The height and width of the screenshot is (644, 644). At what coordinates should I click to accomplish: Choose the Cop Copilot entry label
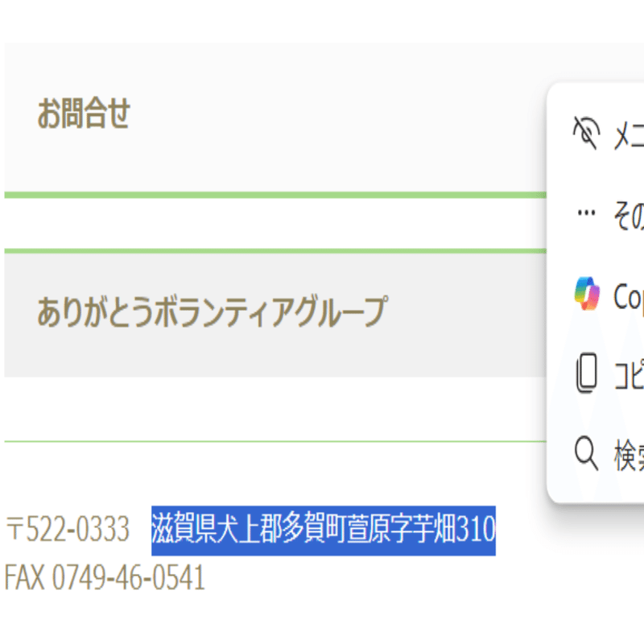(x=629, y=295)
